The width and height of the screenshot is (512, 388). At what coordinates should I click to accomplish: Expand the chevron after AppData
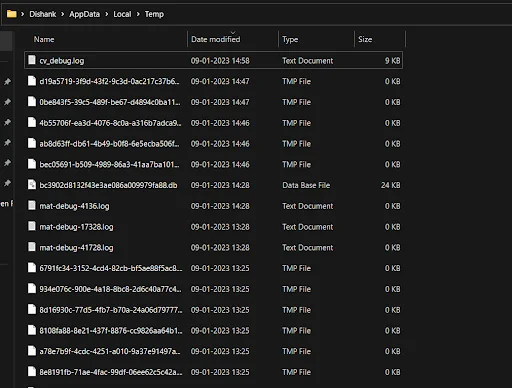pyautogui.click(x=107, y=14)
